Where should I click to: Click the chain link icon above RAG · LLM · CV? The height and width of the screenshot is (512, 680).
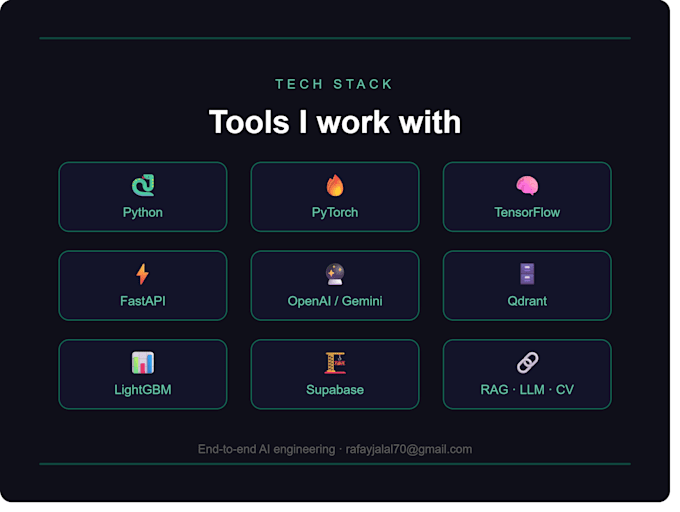click(x=527, y=363)
